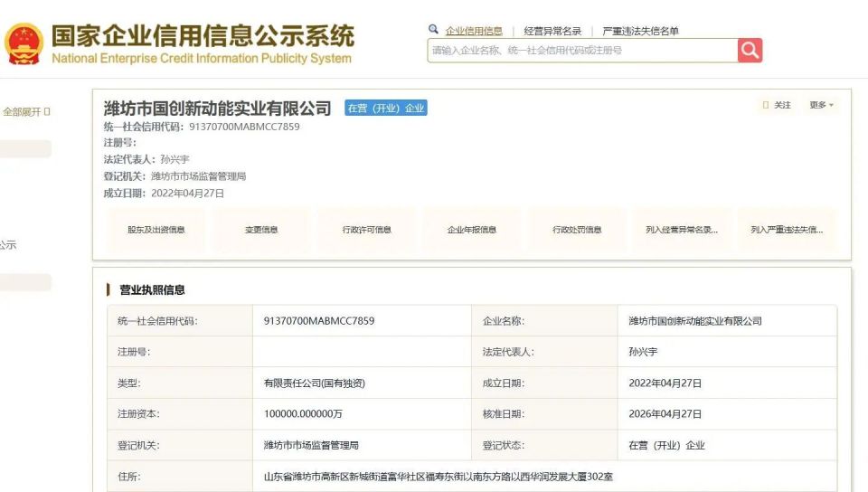Click the site title 国家企业信用信息公示系统
Image resolution: width=868 pixels, height=492 pixels.
point(203,36)
